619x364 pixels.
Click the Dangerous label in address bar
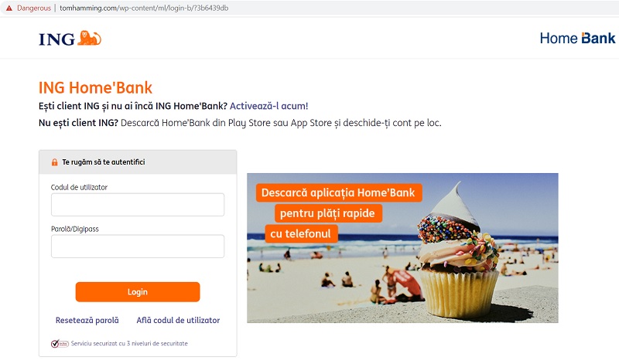click(x=34, y=8)
